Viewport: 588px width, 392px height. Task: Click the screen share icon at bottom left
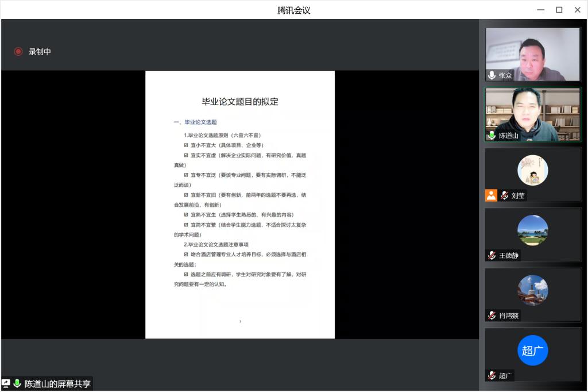[x=6, y=383]
